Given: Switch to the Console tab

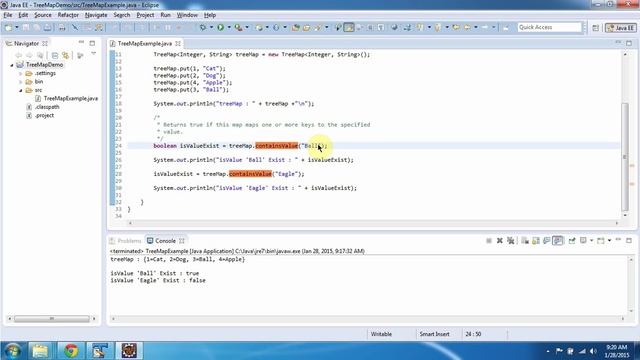Looking at the screenshot, I should pyautogui.click(x=165, y=241).
